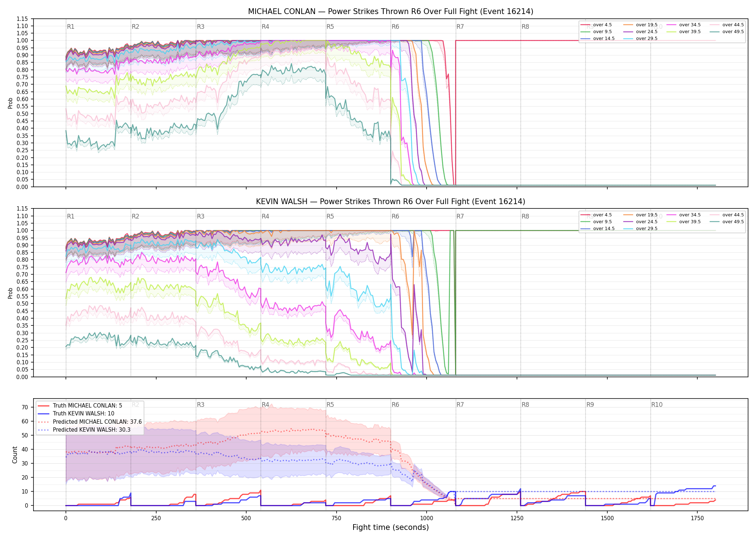Viewport: 756px width, 540px height.
Task: Click the '40' tick on the Count axis
Action: pos(25,450)
